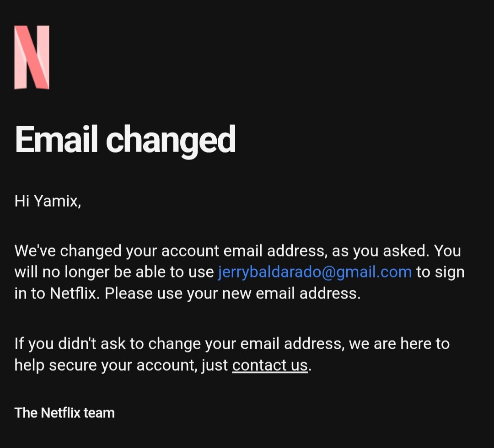Screen dimensions: 494x448
Task: Click the name Yamix in the greeting
Action: click(x=57, y=201)
